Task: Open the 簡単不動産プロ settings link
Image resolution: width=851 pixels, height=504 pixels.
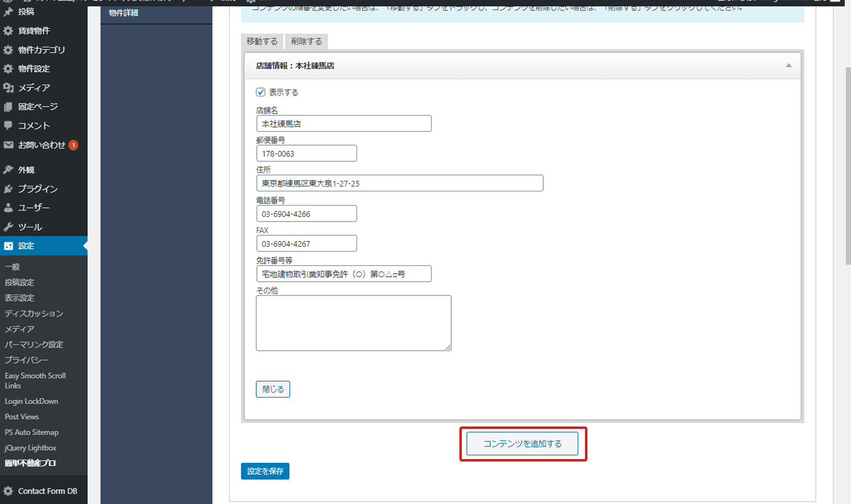Action: (x=30, y=463)
